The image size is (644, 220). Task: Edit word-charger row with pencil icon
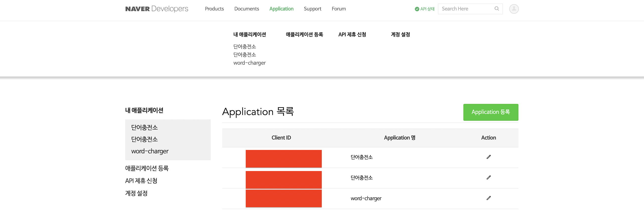click(x=489, y=198)
